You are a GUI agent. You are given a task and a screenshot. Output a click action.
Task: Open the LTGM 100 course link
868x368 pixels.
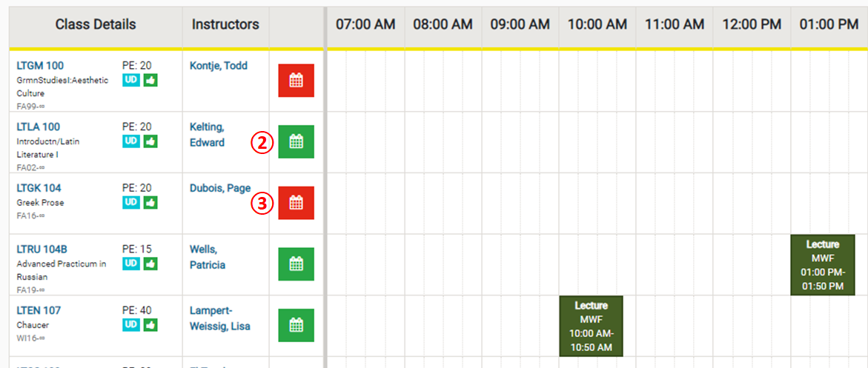click(x=39, y=66)
